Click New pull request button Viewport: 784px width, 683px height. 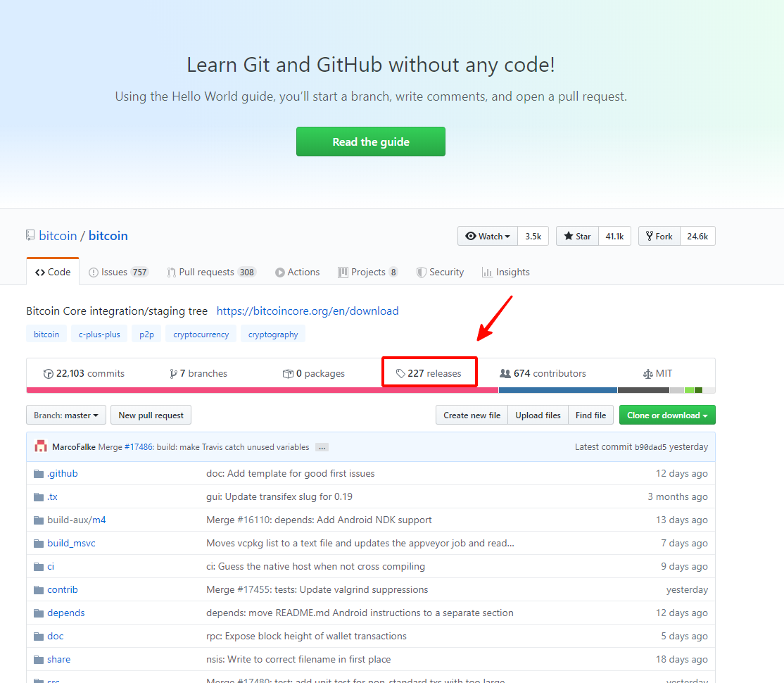[151, 415]
